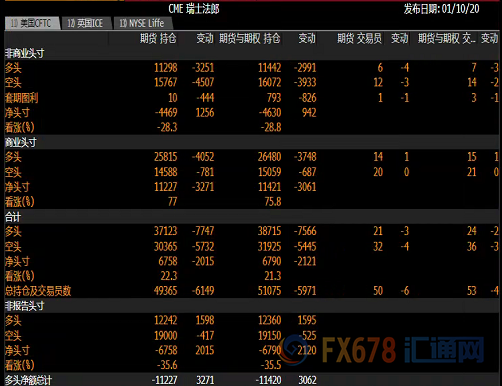This screenshot has height=386, width=502.
Task: Click the net position value -4630
Action: [270, 113]
